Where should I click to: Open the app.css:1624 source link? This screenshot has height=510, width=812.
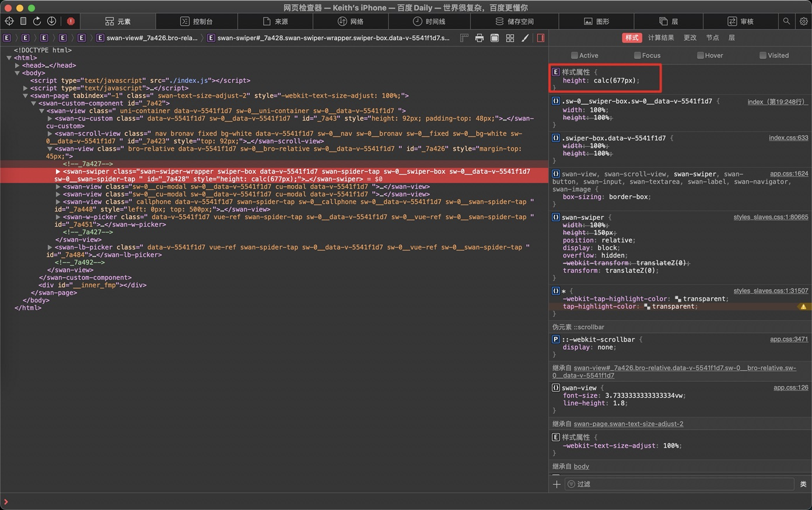789,174
